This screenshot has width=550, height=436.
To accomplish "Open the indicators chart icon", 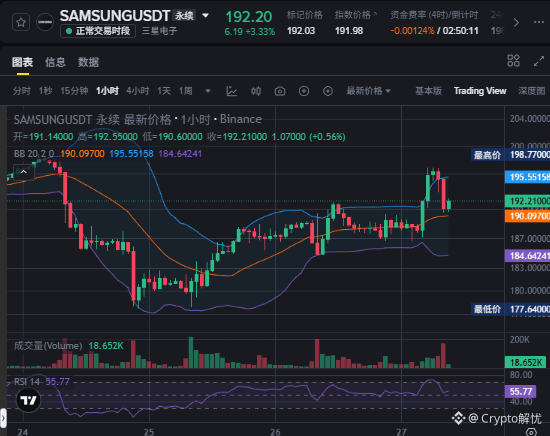I will point(232,91).
